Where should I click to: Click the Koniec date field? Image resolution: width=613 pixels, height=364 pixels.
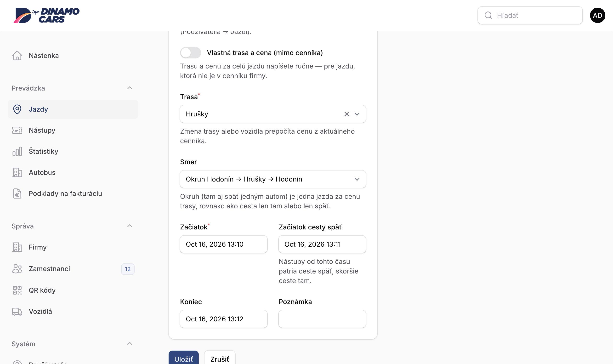pos(224,319)
